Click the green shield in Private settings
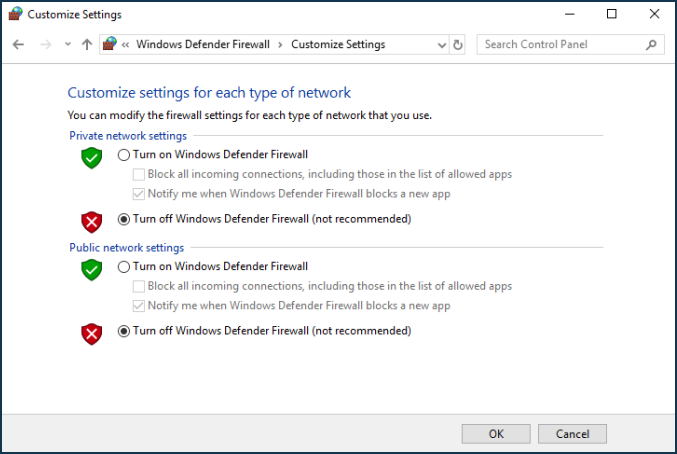 pos(92,158)
